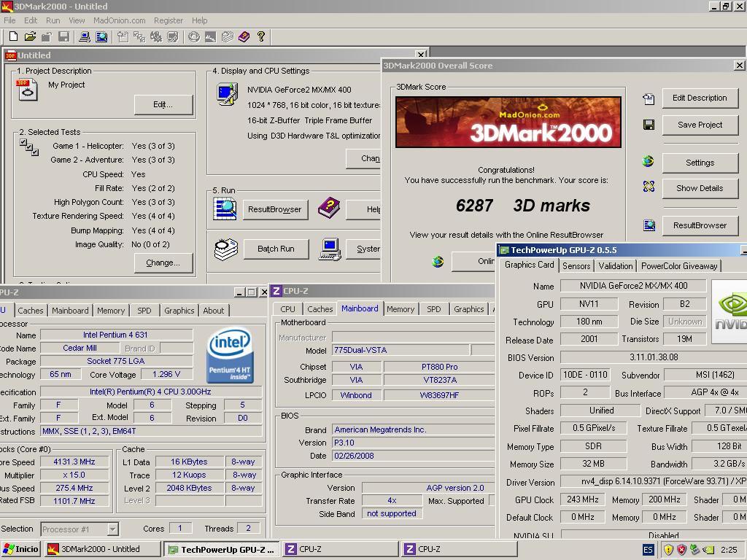Click the yellow question mark toolbar icon
The width and height of the screenshot is (747, 560).
[x=261, y=36]
